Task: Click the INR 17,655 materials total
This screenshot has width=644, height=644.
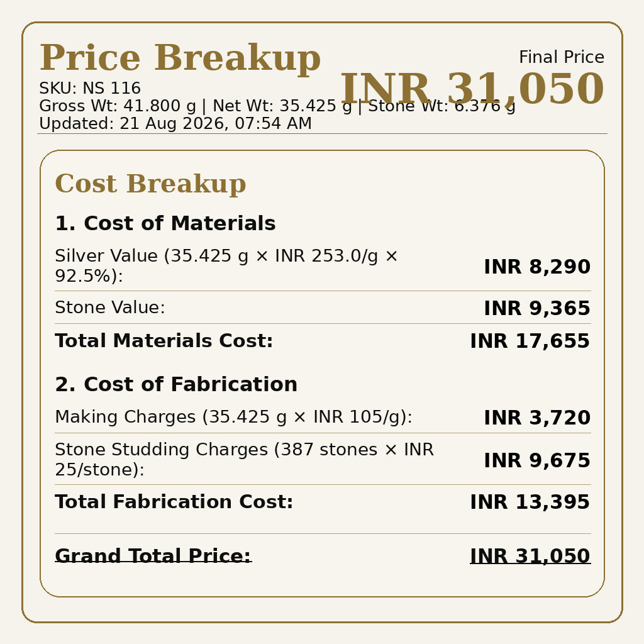Action: pyautogui.click(x=530, y=341)
